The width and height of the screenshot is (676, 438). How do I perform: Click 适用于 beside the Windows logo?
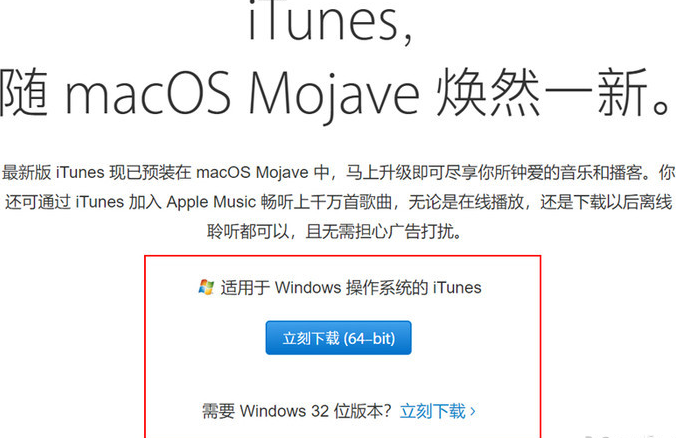click(x=245, y=288)
